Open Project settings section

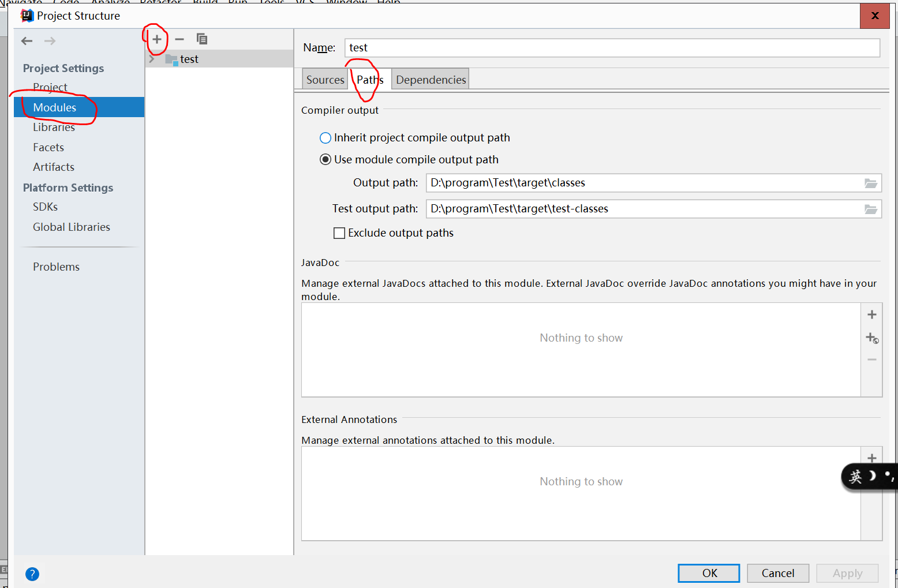(x=50, y=87)
